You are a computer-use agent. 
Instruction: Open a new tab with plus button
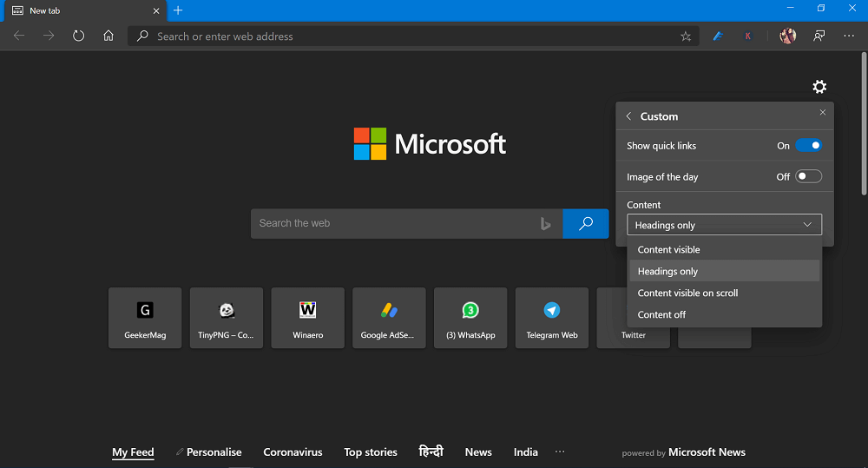178,10
